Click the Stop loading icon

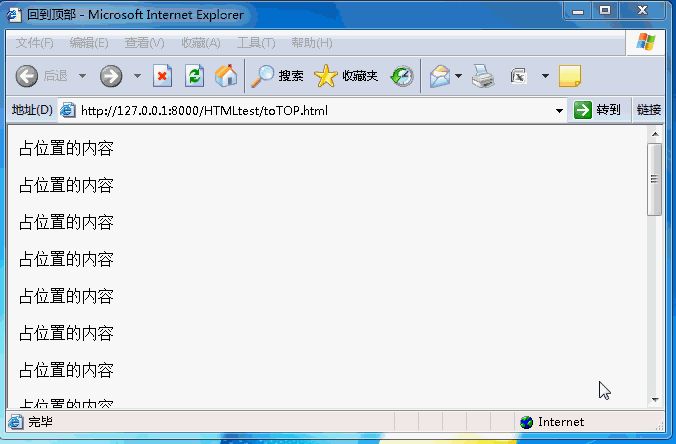tap(162, 76)
